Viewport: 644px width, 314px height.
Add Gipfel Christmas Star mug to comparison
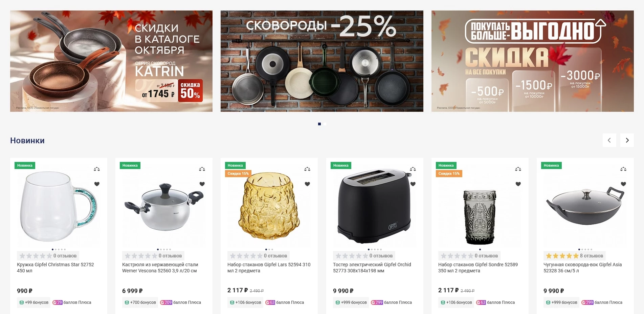[x=97, y=169]
